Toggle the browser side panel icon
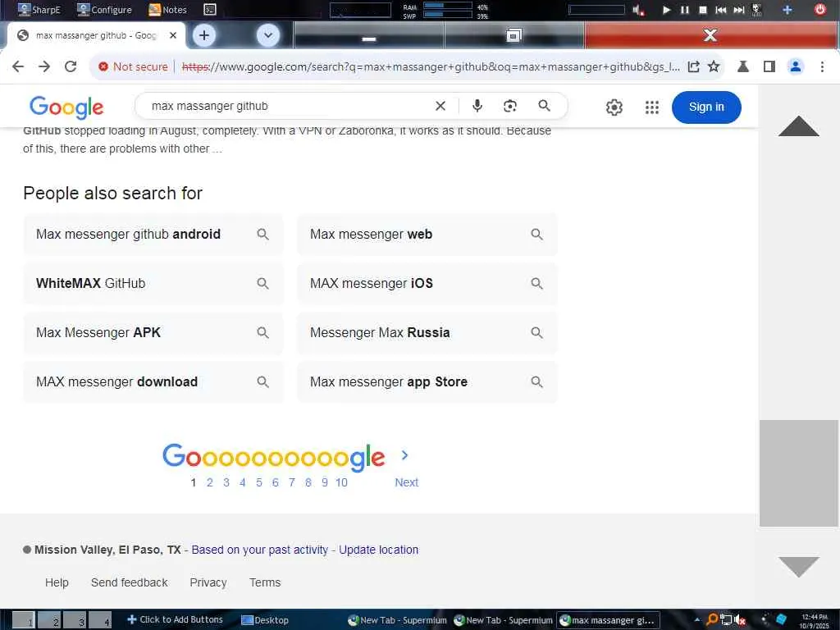 click(769, 66)
